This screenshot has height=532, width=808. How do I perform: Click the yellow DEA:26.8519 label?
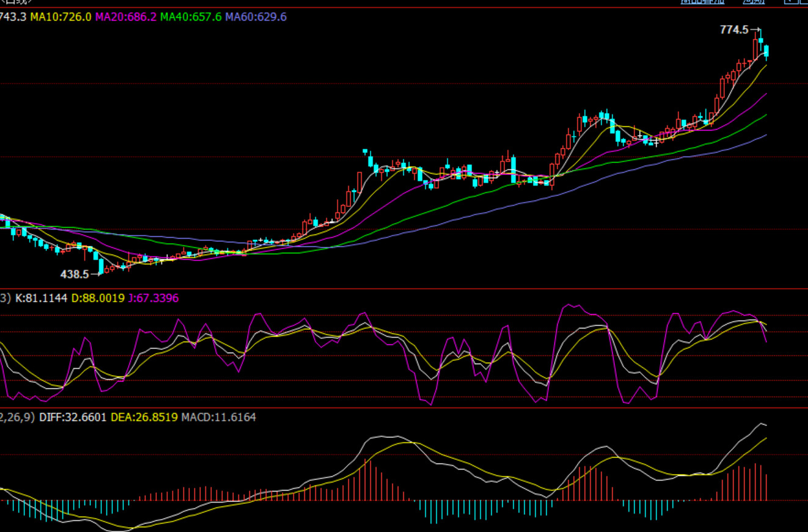click(x=144, y=417)
